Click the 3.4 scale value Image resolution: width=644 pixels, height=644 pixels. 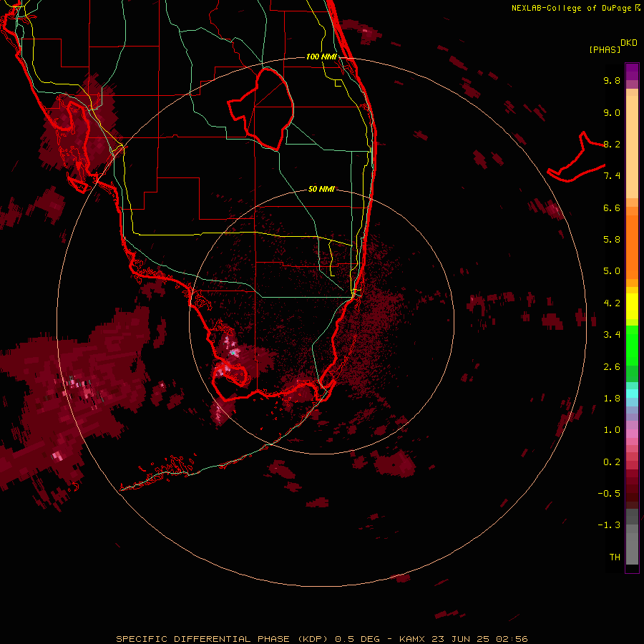(612, 335)
